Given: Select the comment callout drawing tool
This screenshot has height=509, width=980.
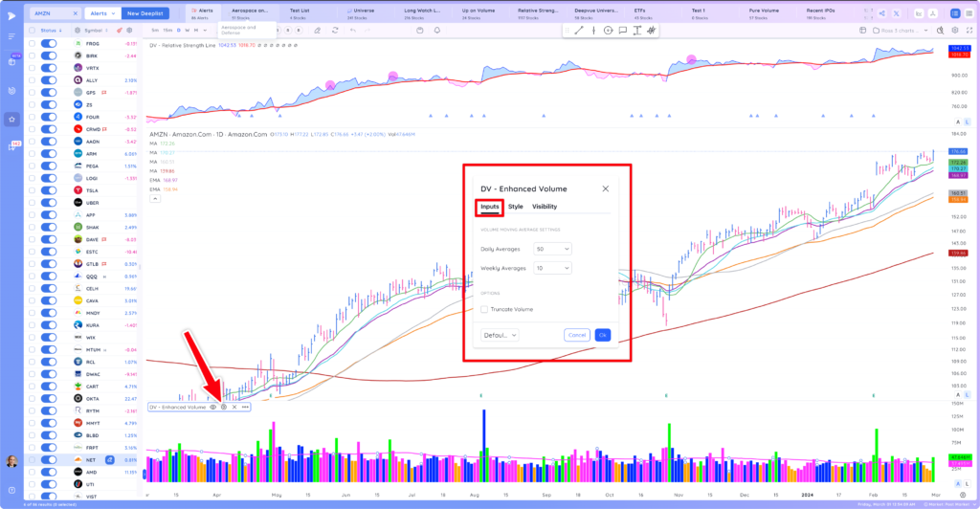Looking at the screenshot, I should [622, 30].
